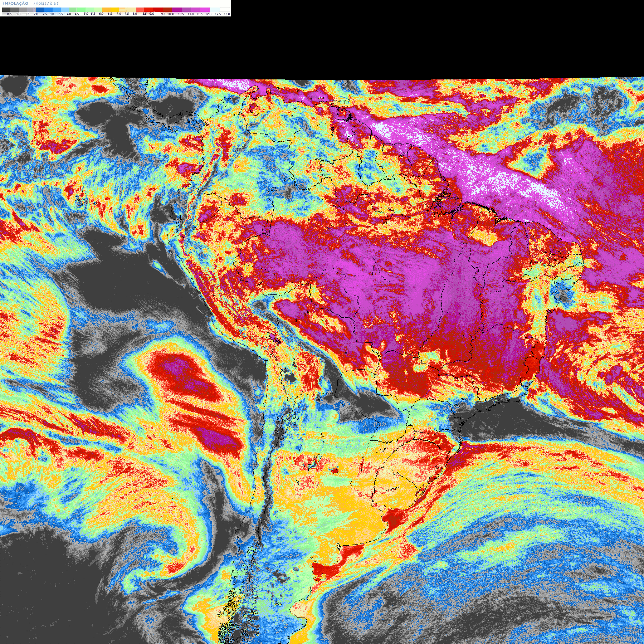The width and height of the screenshot is (644, 644).
Task: Select the orange swatch between 6.0 and 6.5
Action: tap(106, 10)
